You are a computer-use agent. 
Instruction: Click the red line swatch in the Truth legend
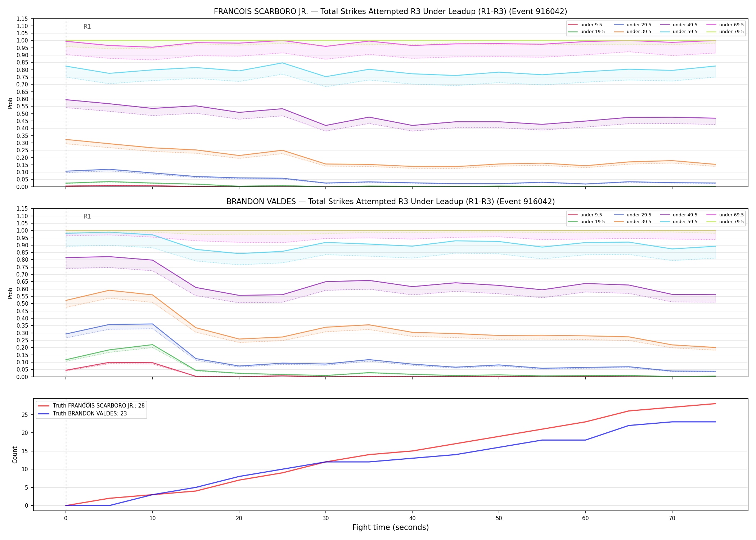(43, 406)
